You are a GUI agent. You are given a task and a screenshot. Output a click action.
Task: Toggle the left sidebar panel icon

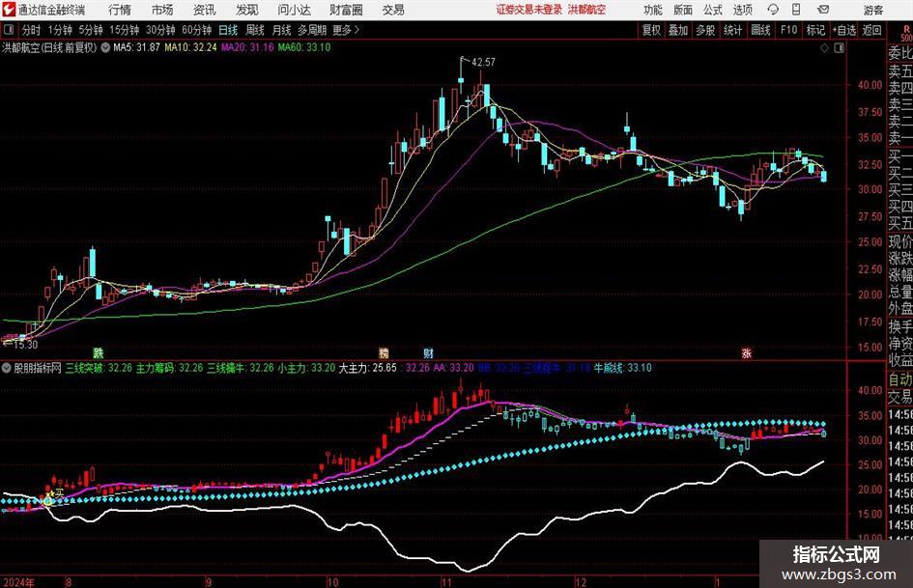[9, 30]
